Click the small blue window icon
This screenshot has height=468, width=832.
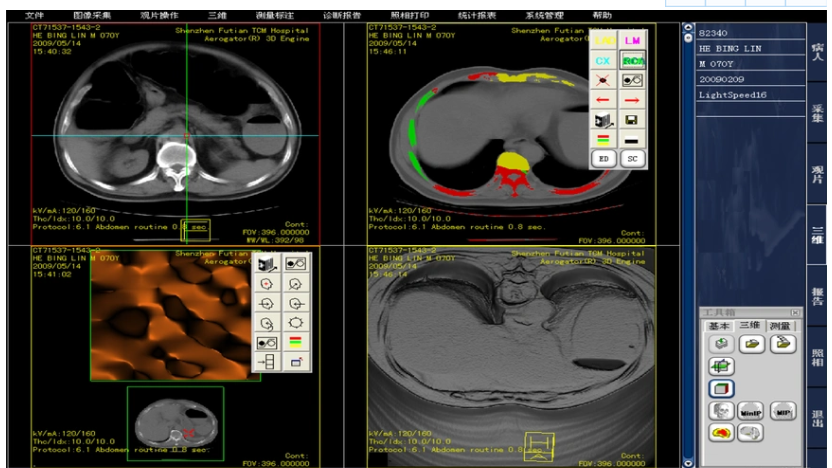click(x=296, y=362)
